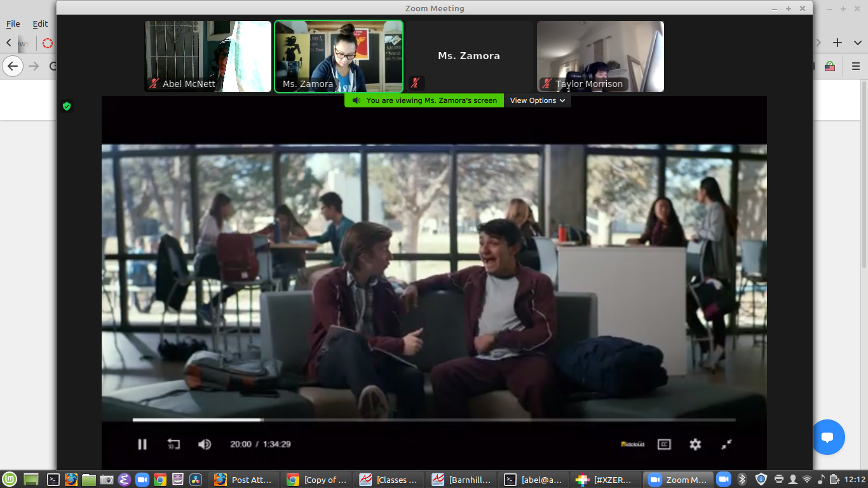Open the sound music note tray icon
The height and width of the screenshot is (488, 868).
click(821, 479)
